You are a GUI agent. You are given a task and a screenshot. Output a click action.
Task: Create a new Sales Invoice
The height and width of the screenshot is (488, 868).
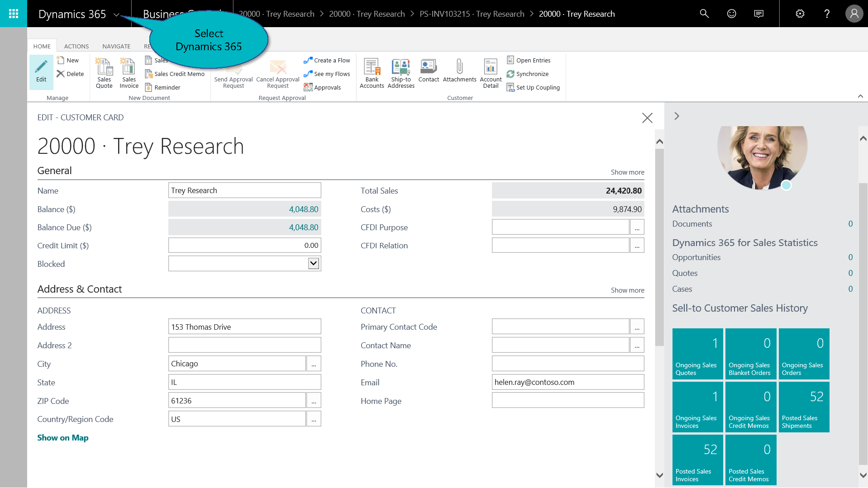tap(129, 72)
